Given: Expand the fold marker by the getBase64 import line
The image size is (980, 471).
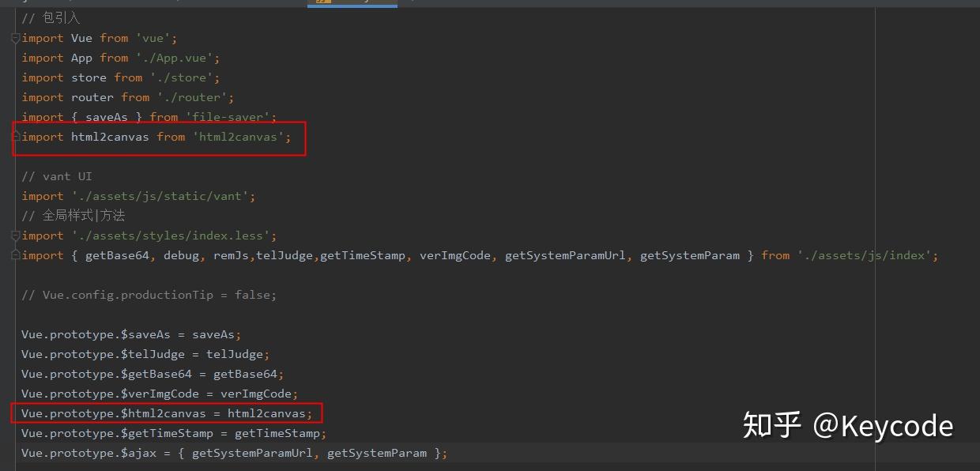Looking at the screenshot, I should coord(14,254).
